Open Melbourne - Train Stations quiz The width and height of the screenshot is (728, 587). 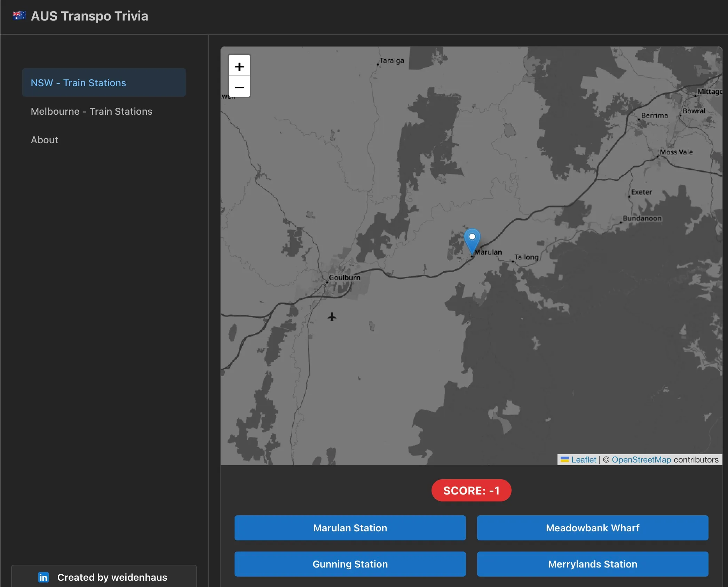tap(104, 111)
